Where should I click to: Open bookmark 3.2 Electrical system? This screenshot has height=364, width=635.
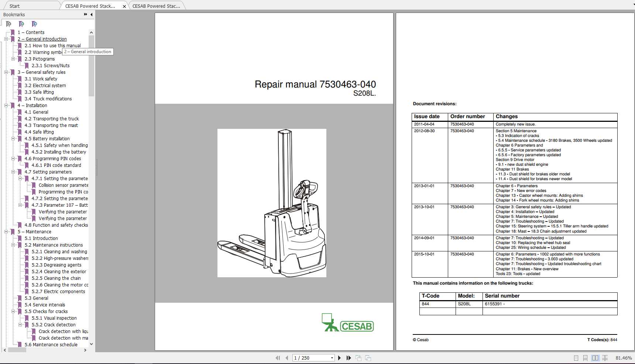[45, 86]
